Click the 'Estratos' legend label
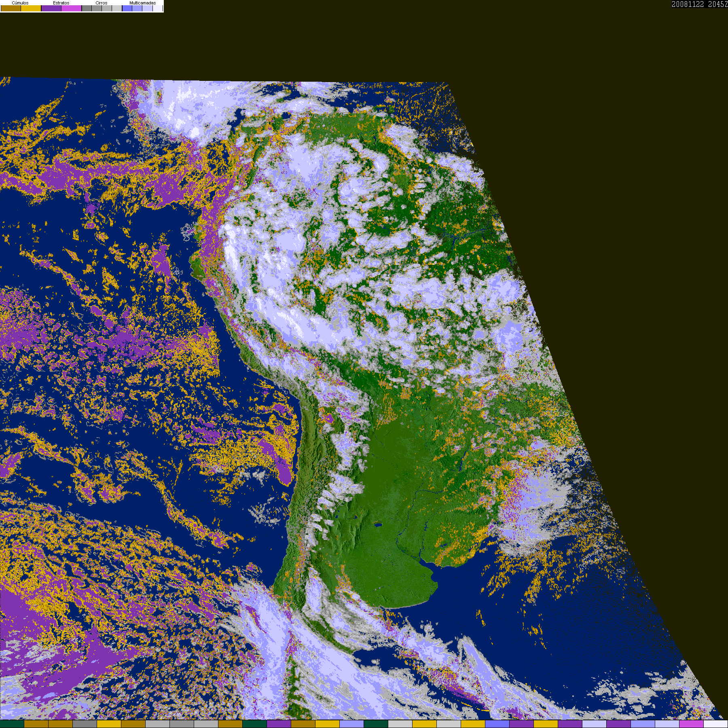The width and height of the screenshot is (728, 728). (61, 3)
